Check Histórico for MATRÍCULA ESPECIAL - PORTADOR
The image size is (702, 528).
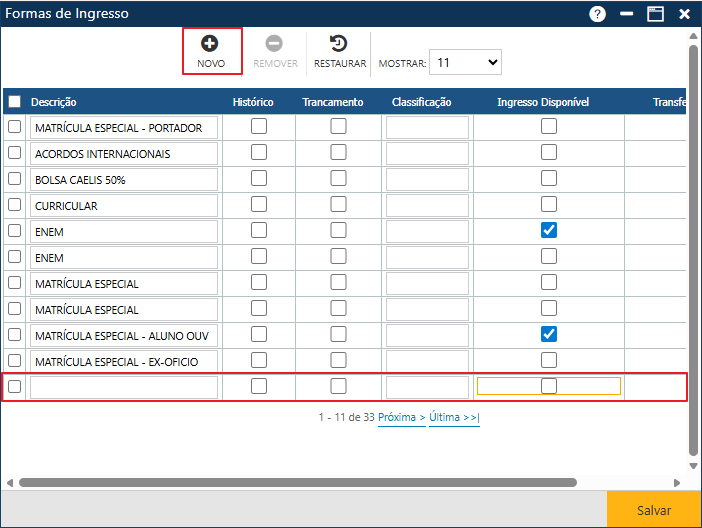click(259, 126)
